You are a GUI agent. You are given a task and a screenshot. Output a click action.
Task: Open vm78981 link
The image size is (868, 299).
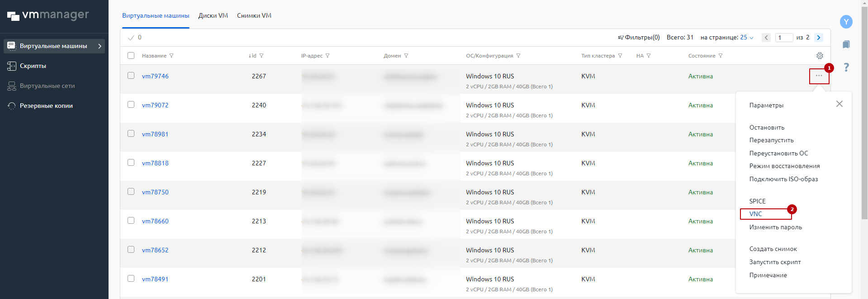155,134
